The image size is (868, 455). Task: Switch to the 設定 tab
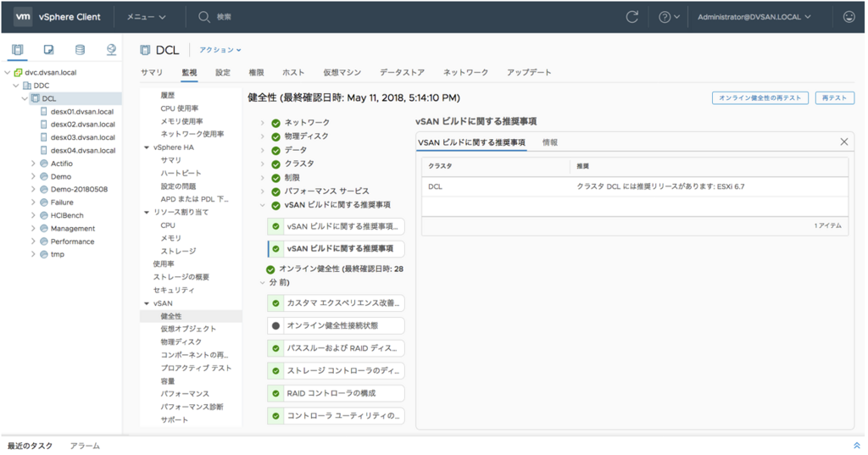pos(223,73)
